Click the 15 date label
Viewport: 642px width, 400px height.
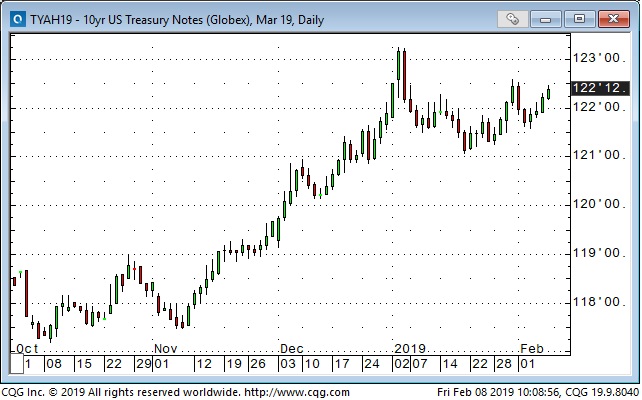84,364
